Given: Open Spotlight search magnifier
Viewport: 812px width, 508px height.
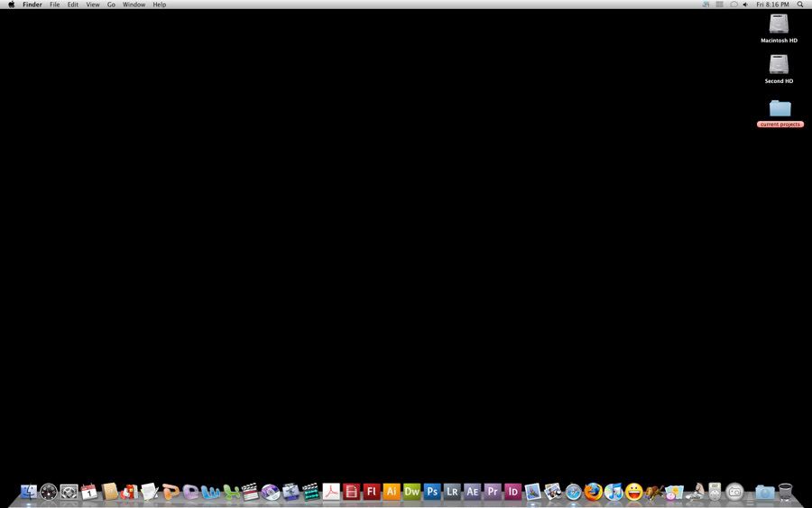Looking at the screenshot, I should click(800, 5).
